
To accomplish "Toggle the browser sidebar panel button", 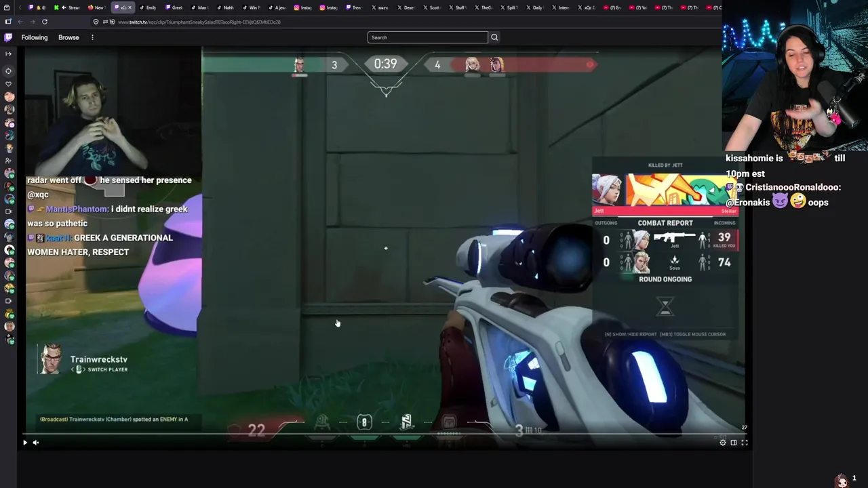I will click(8, 22).
